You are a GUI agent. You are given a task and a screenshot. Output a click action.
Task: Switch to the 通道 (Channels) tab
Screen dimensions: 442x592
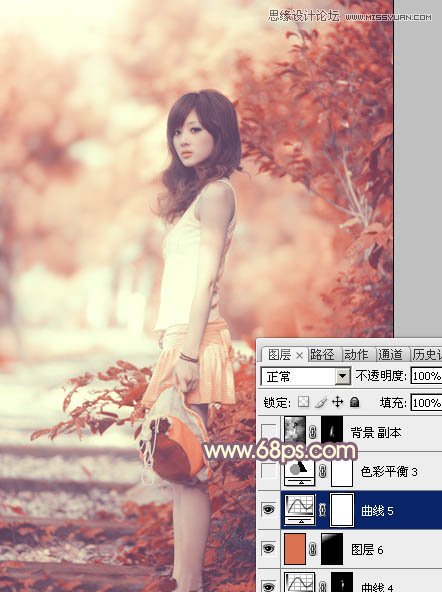tap(390, 354)
